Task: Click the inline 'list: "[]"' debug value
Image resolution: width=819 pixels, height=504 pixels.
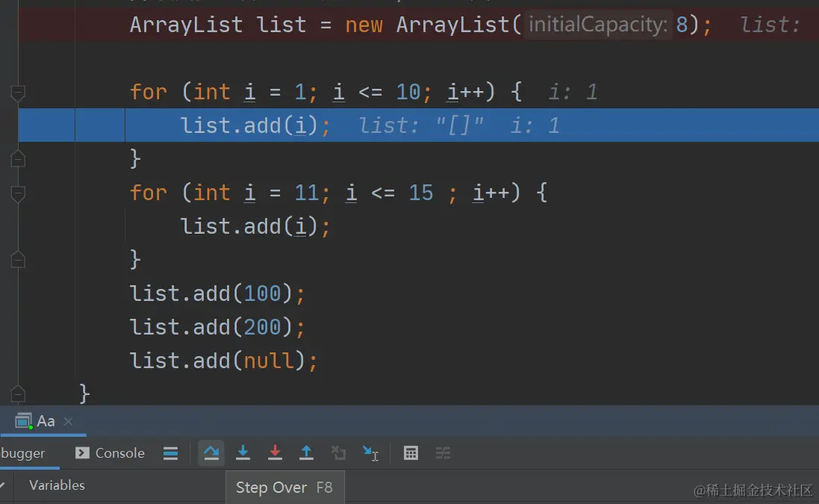Action: point(421,126)
